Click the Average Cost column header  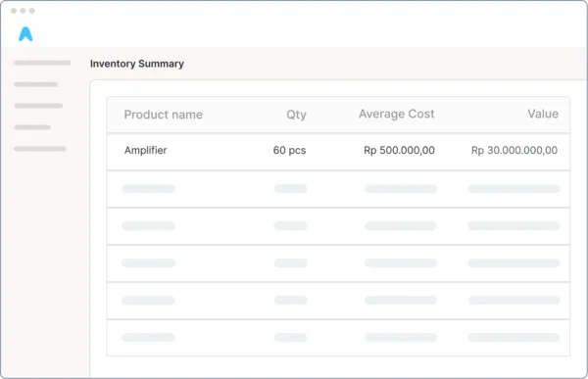tap(396, 114)
